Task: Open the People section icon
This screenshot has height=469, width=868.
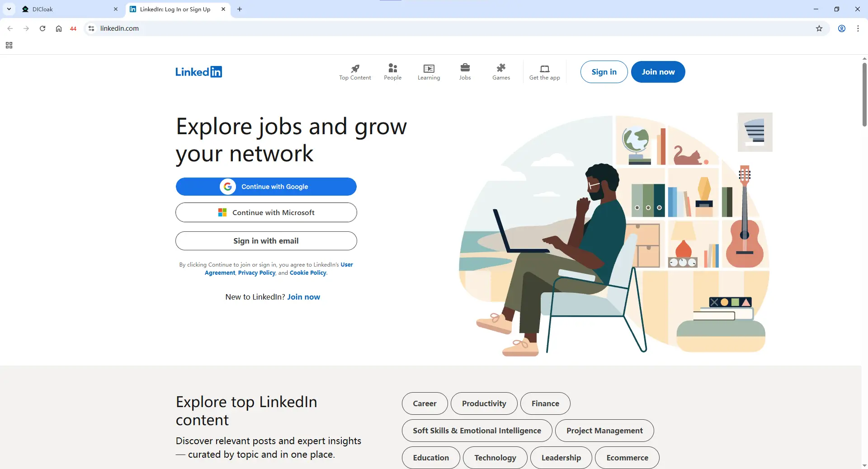Action: tap(392, 68)
